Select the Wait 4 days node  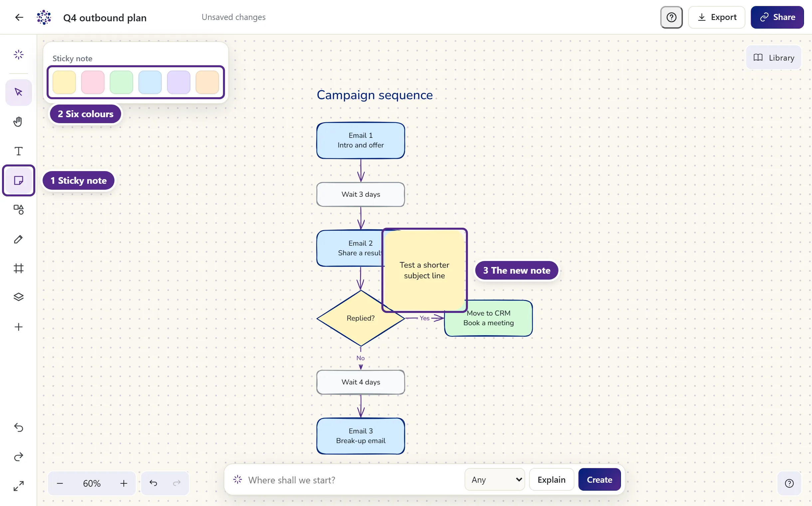[361, 382]
